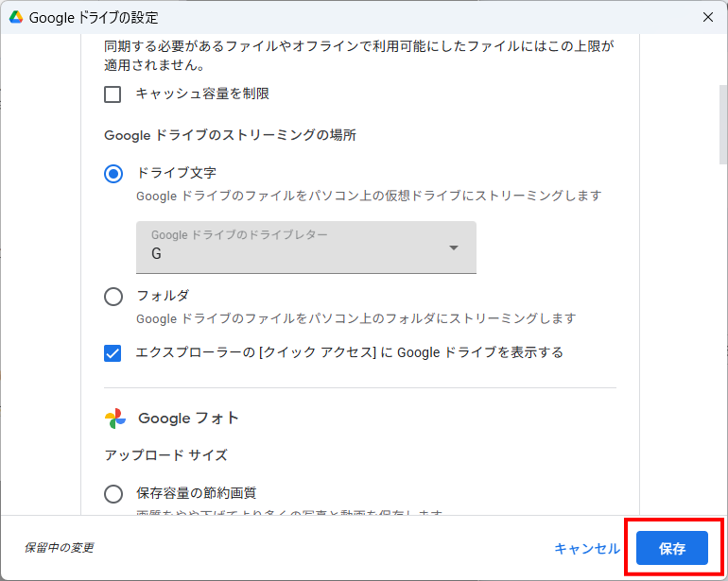Expand the drive letter dropdown arrow
Screen dimensions: 728x581
(454, 248)
